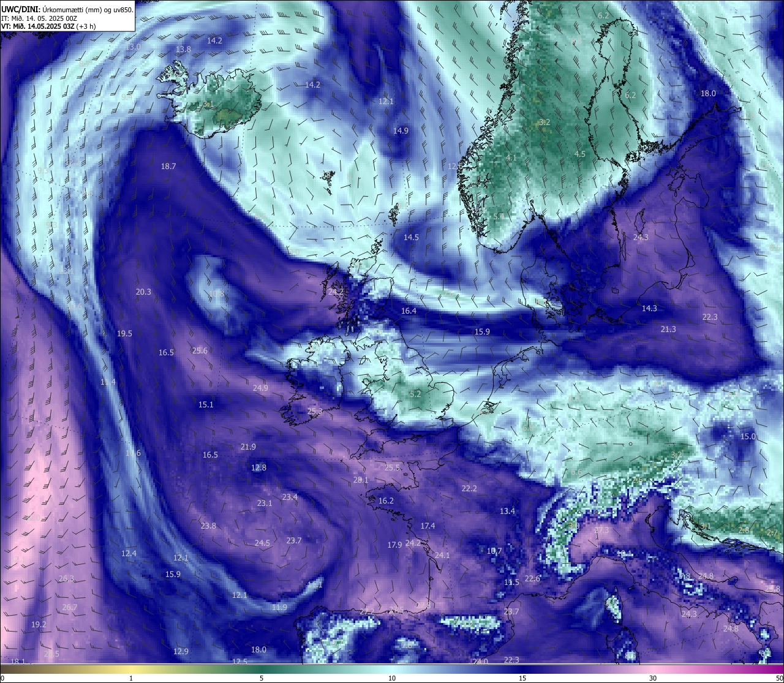Click the 22.2 value over France

click(469, 488)
